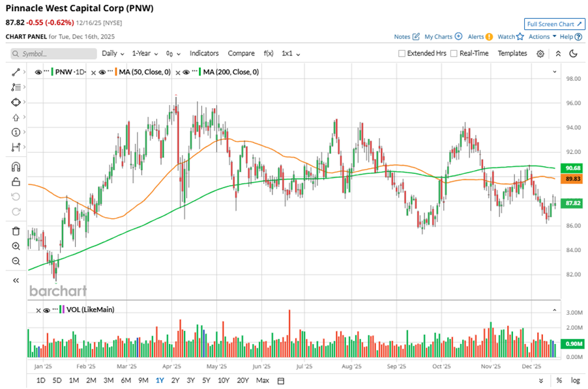This screenshot has height=389, width=588.
Task: Enable the Real-Time checkbox
Action: coord(454,53)
